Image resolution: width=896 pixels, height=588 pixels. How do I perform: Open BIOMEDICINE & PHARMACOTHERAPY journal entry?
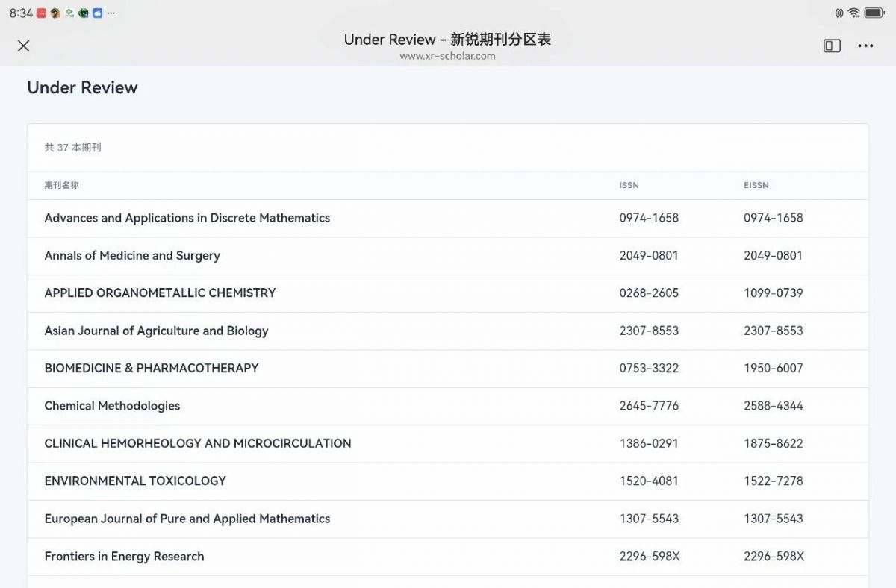coord(151,368)
